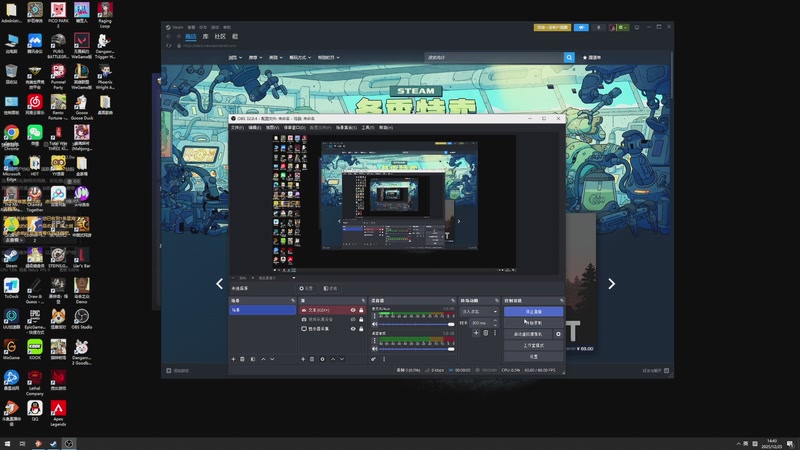800x450 pixels.
Task: Mute the first mixer audio channel speaker
Action: [x=374, y=324]
